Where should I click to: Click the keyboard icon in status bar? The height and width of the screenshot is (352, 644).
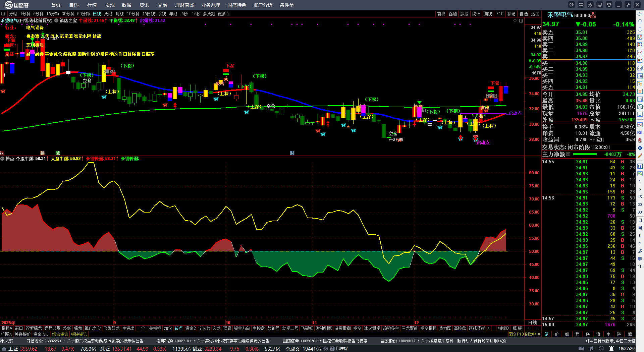pyautogui.click(x=582, y=349)
